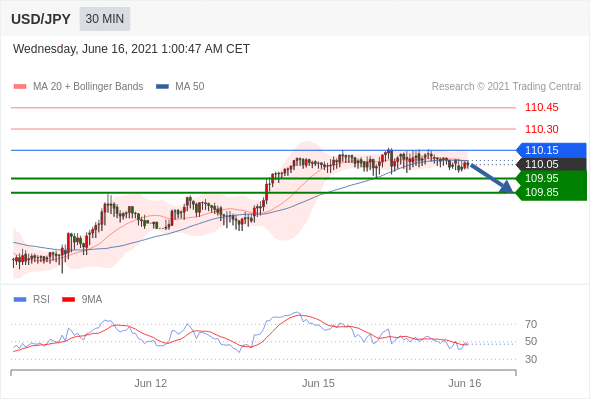This screenshot has height=400, width=590.
Task: Click the red 9MA legend swatch
Action: 68,300
